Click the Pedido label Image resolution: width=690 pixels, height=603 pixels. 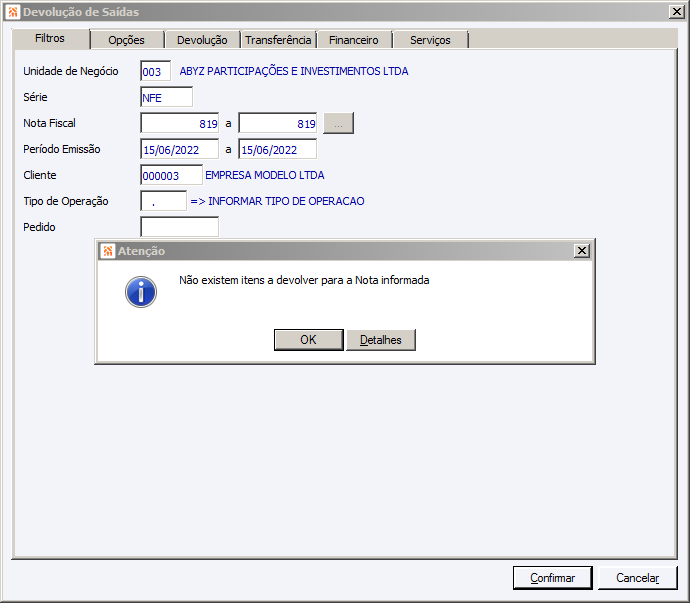[x=39, y=227]
